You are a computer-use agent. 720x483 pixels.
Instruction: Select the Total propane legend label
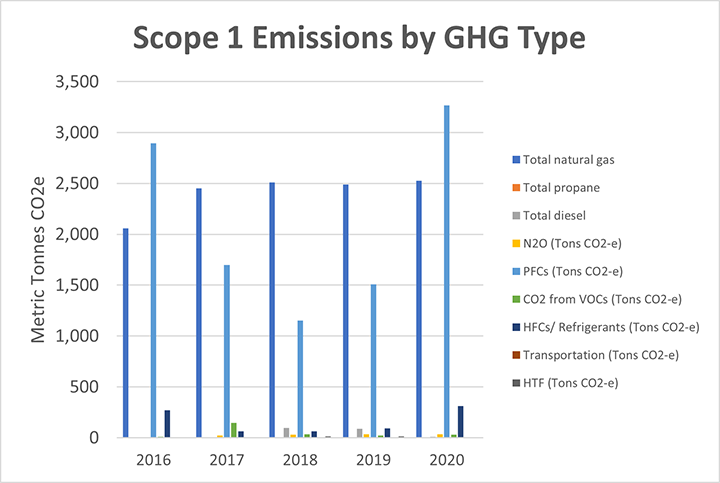pos(563,187)
